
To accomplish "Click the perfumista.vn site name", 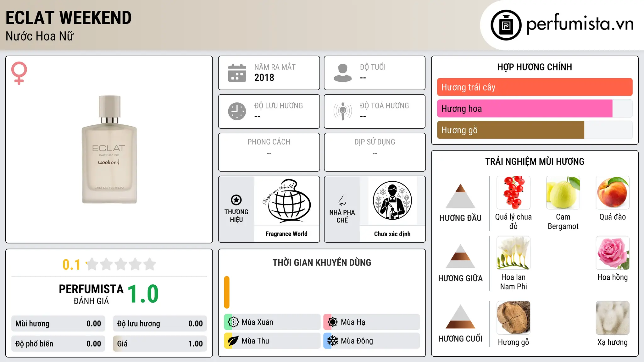I will [x=580, y=23].
